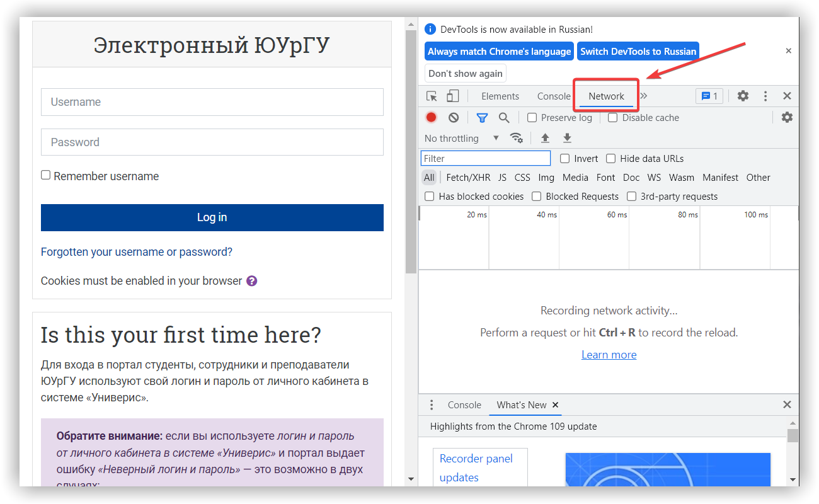
Task: Filter requests by CSS type
Action: click(x=522, y=177)
